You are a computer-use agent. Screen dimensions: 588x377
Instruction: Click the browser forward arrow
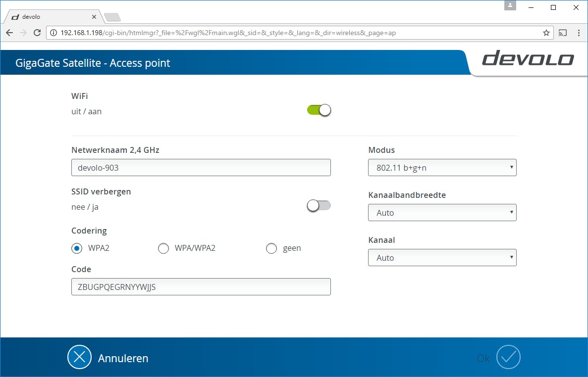[x=23, y=33]
